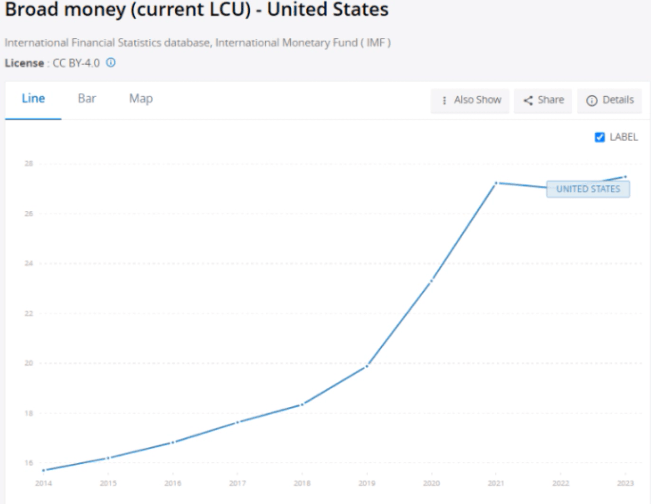Click the 2014 data point on the line
Viewport: 651px width, 504px height.
(44, 470)
